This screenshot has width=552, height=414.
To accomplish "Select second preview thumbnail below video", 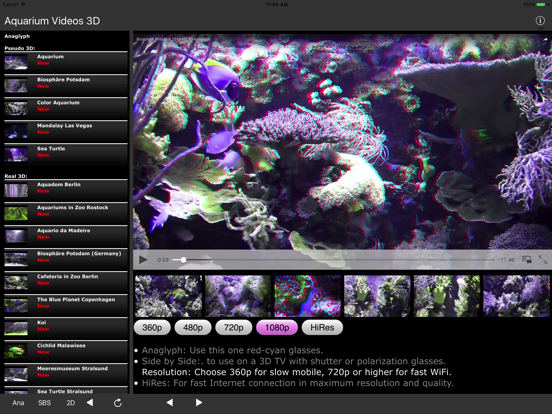I will point(238,296).
